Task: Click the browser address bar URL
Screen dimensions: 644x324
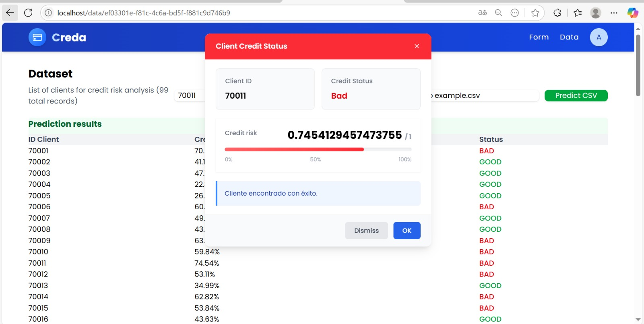Action: (x=144, y=13)
